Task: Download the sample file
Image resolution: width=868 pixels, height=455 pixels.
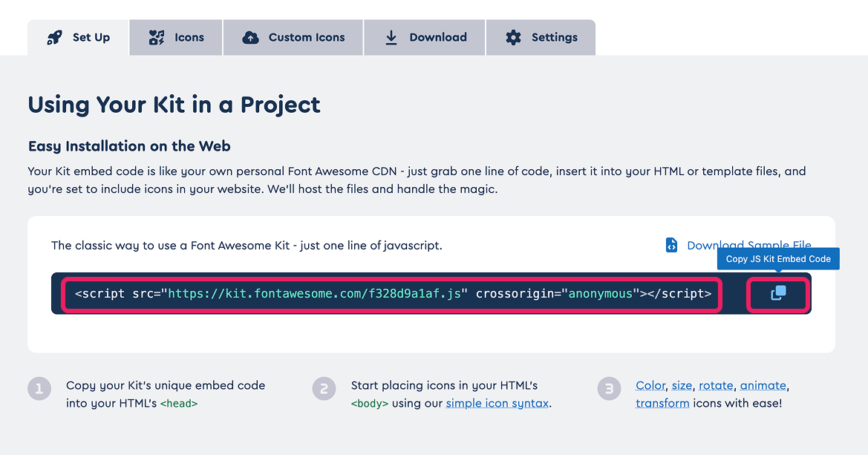Action: click(749, 245)
